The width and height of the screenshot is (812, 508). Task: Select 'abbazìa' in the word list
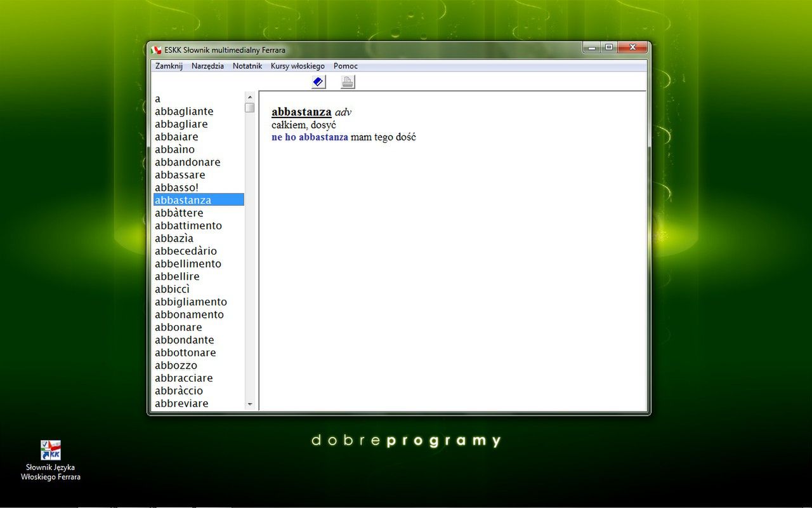pyautogui.click(x=199, y=238)
